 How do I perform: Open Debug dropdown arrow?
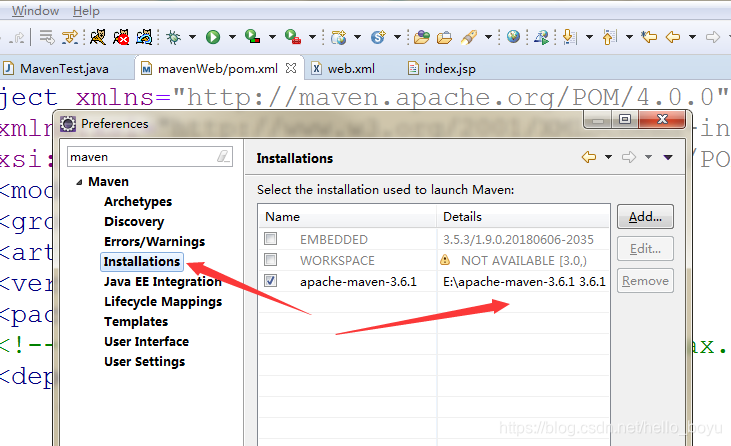point(192,37)
